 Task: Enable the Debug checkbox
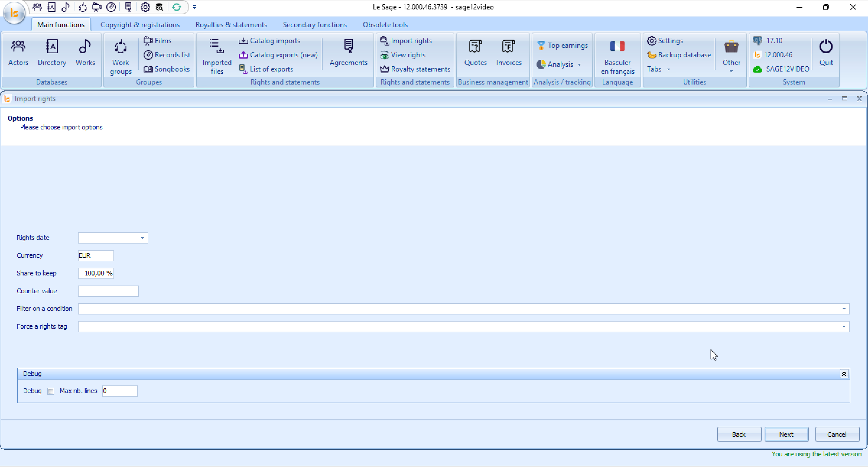[x=51, y=391]
